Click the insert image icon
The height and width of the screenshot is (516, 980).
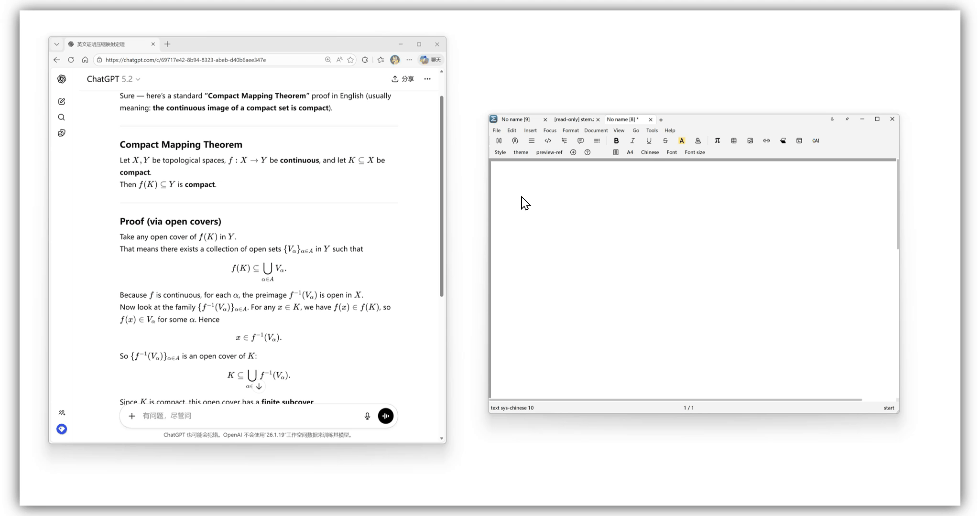click(750, 140)
